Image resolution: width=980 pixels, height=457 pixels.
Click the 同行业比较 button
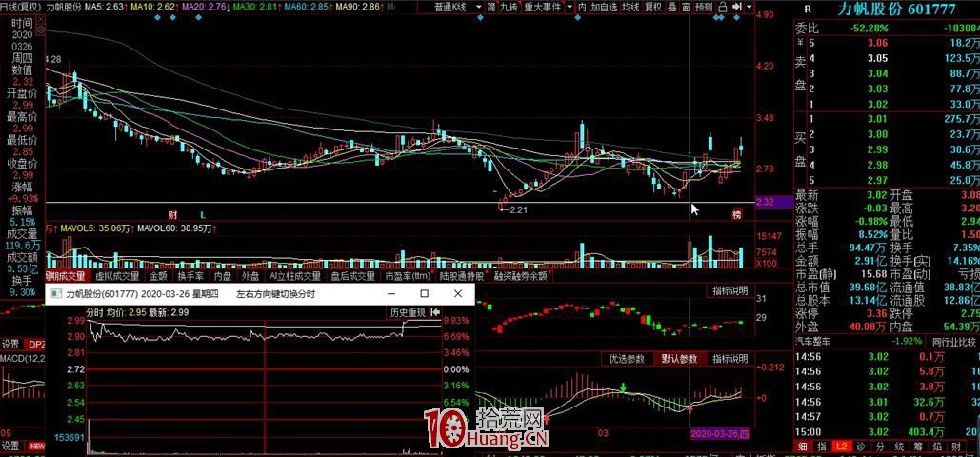(x=953, y=342)
